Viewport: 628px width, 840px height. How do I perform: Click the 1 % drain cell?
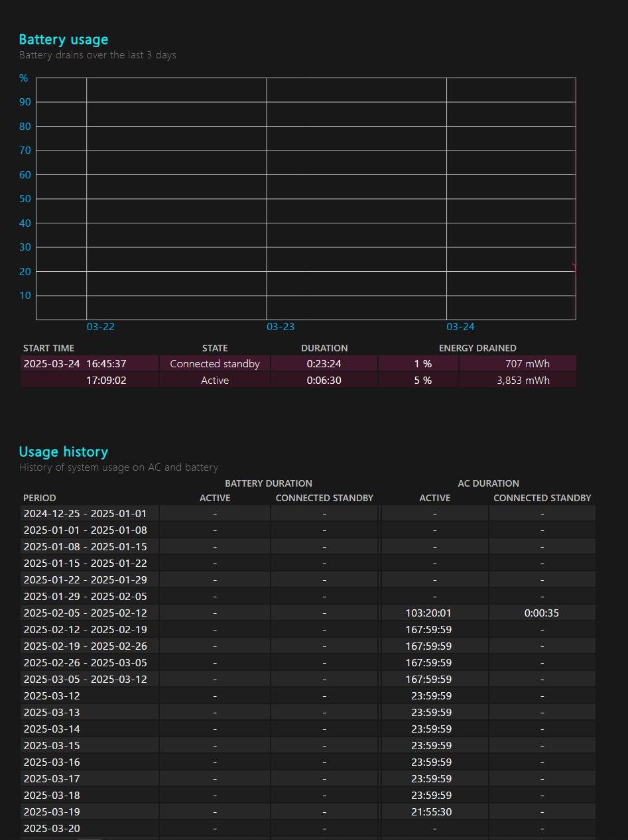coord(418,364)
